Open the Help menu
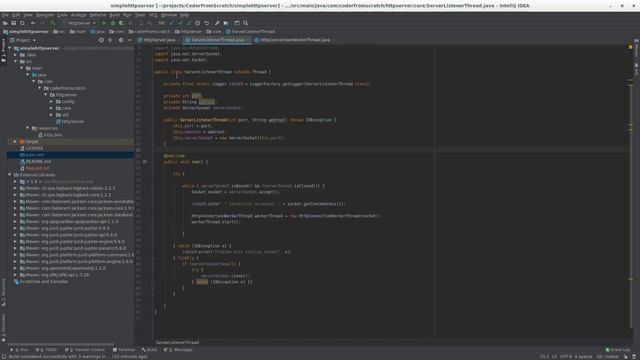Image resolution: width=640 pixels, height=360 pixels. click(184, 15)
